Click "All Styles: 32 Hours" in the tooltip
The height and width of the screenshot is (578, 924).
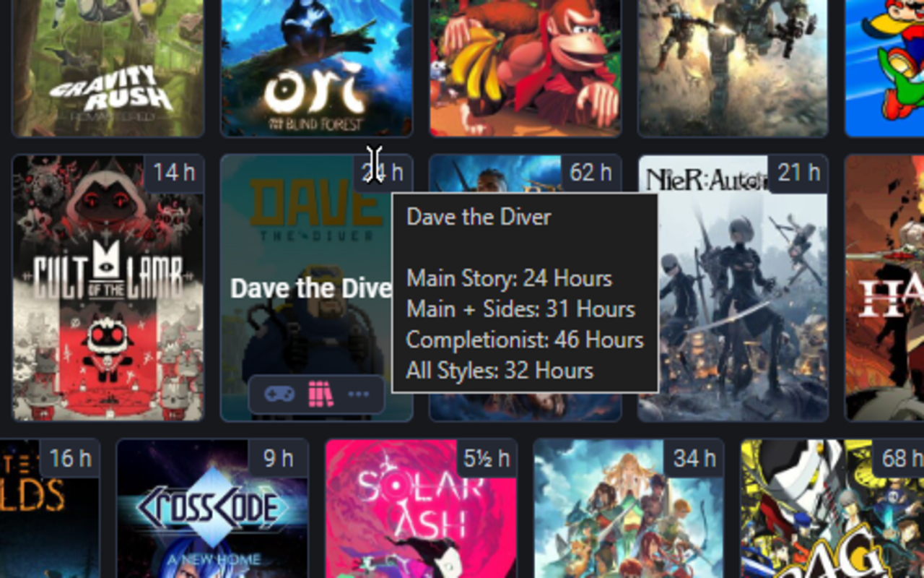(500, 371)
